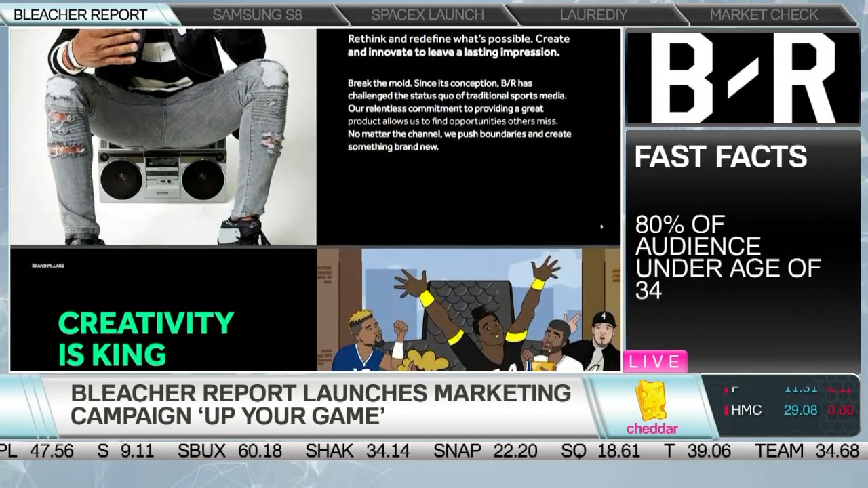
Task: Click the T 39.06 ticker entry
Action: (x=698, y=451)
